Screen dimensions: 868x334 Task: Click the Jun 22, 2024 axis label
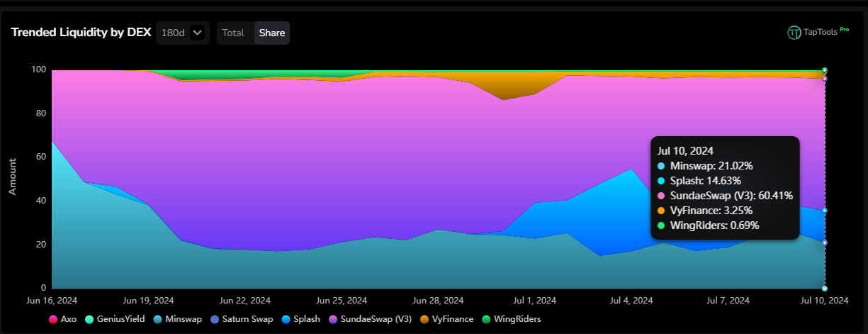[246, 301]
